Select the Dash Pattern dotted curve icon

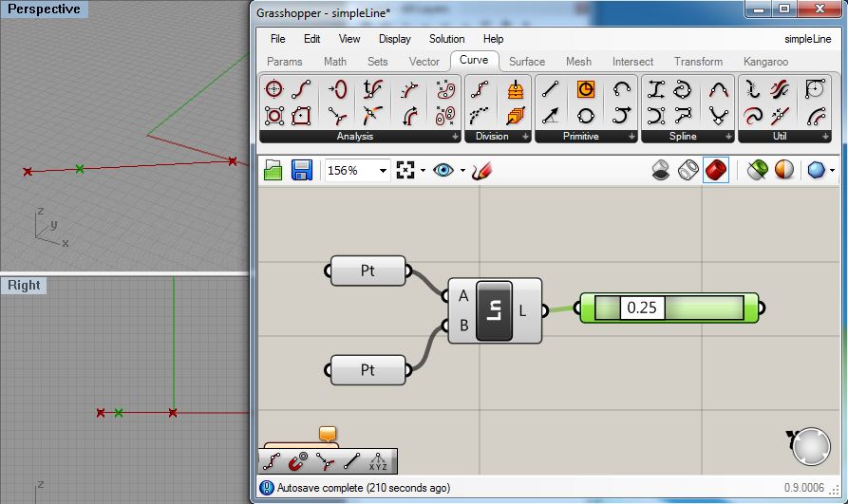point(480,116)
